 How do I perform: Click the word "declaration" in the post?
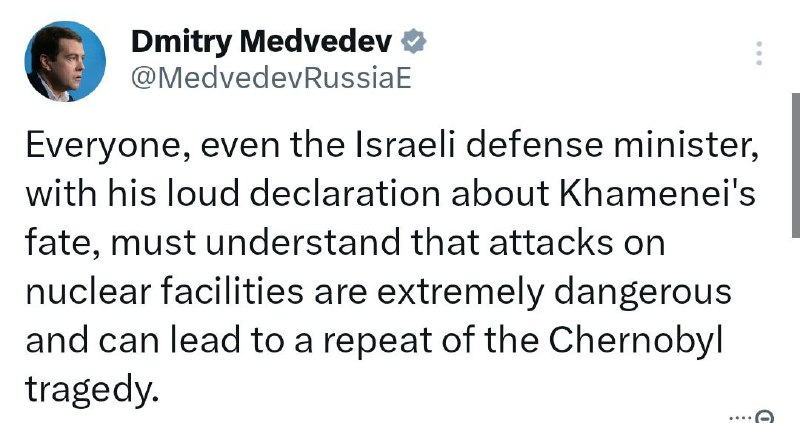coord(345,194)
